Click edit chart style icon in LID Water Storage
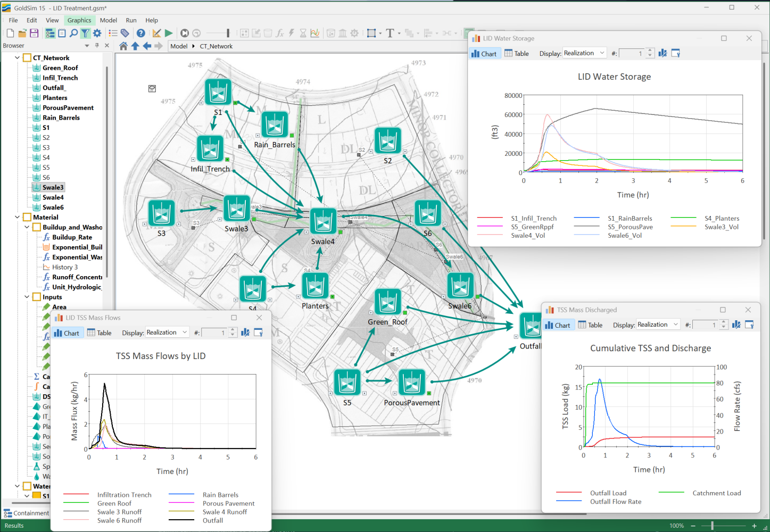This screenshot has height=532, width=770. 663,53
